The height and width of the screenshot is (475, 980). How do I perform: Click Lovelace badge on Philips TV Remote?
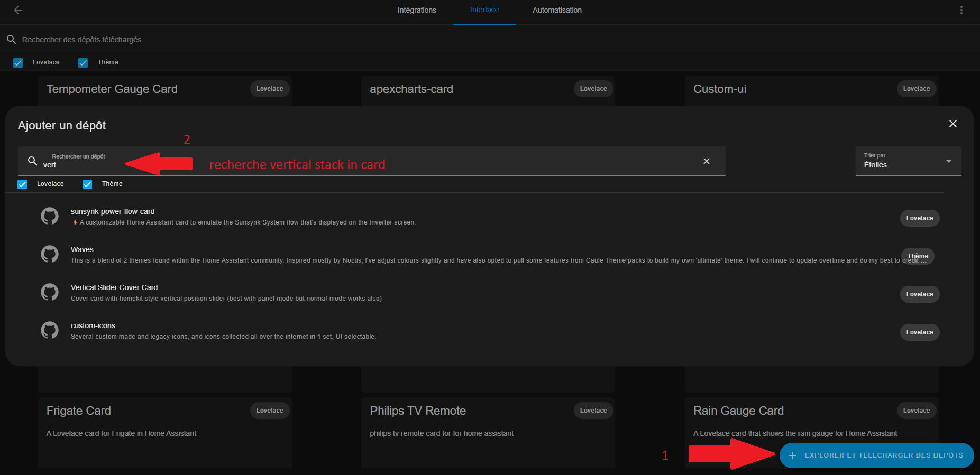[593, 411]
